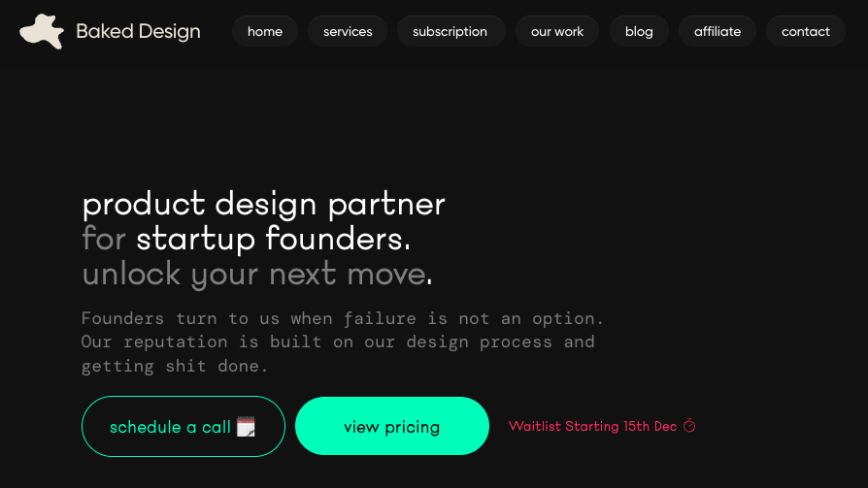Open the home nav item
This screenshot has height=488, width=868.
coord(265,31)
